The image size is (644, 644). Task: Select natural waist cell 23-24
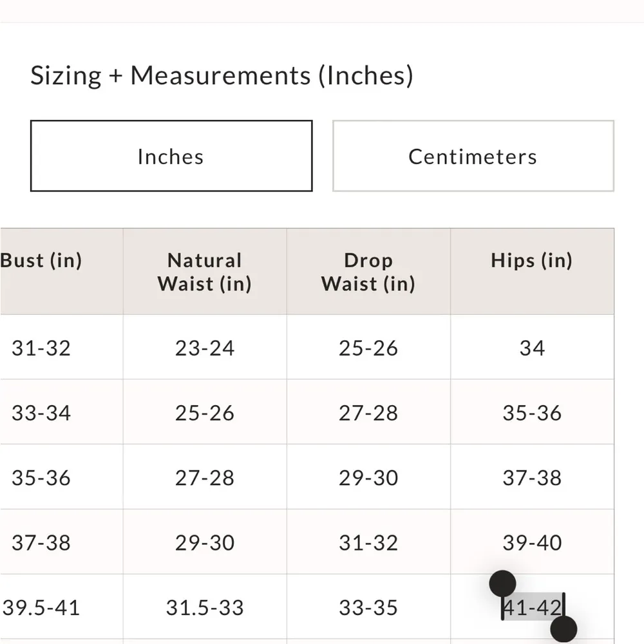coord(205,348)
